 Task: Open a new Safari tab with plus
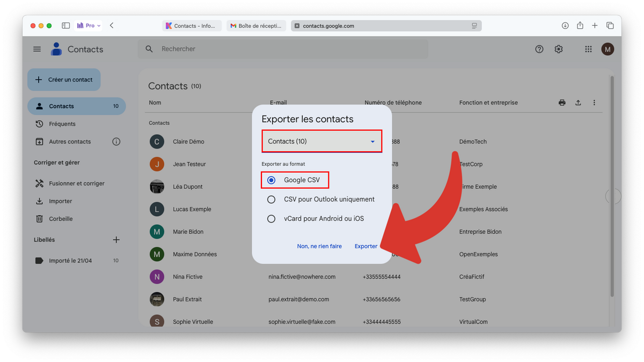pyautogui.click(x=595, y=26)
